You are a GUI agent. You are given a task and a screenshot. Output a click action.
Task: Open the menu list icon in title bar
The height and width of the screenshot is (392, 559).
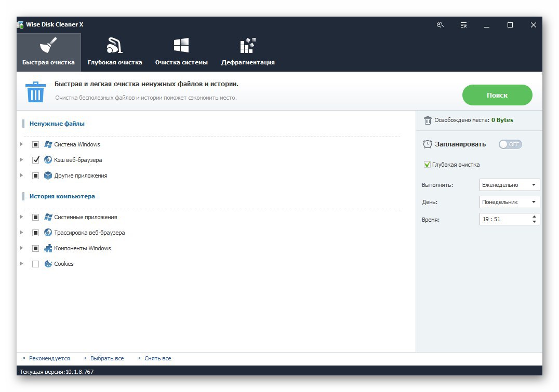[463, 25]
